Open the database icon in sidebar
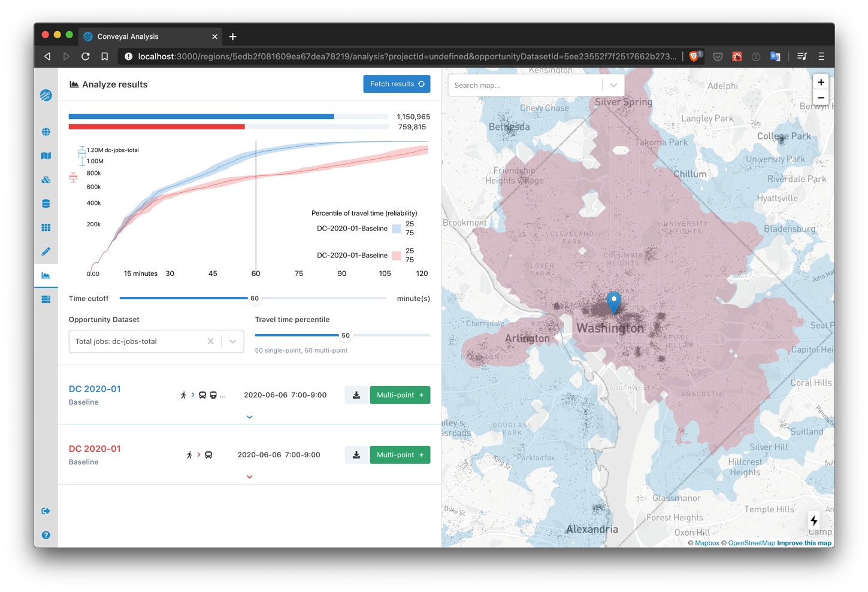The height and width of the screenshot is (592, 868). pos(46,204)
